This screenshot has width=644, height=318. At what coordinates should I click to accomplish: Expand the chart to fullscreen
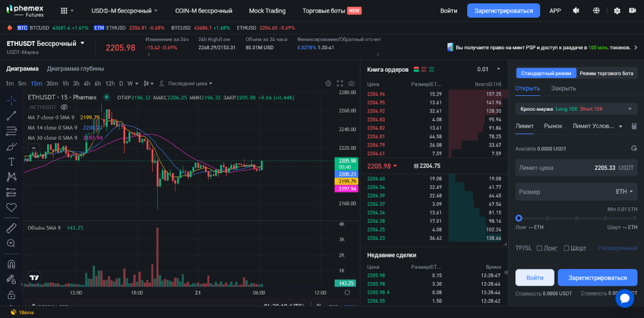tap(340, 84)
